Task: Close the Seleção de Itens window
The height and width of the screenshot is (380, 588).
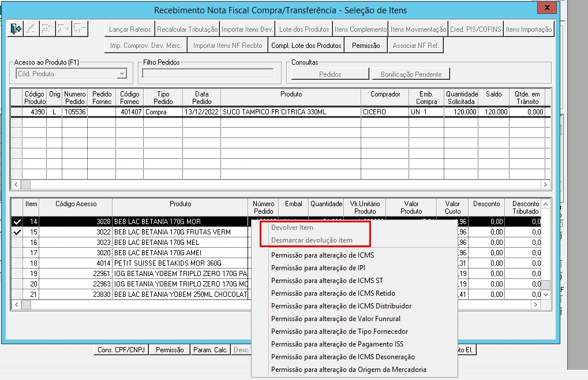Action: point(547,8)
